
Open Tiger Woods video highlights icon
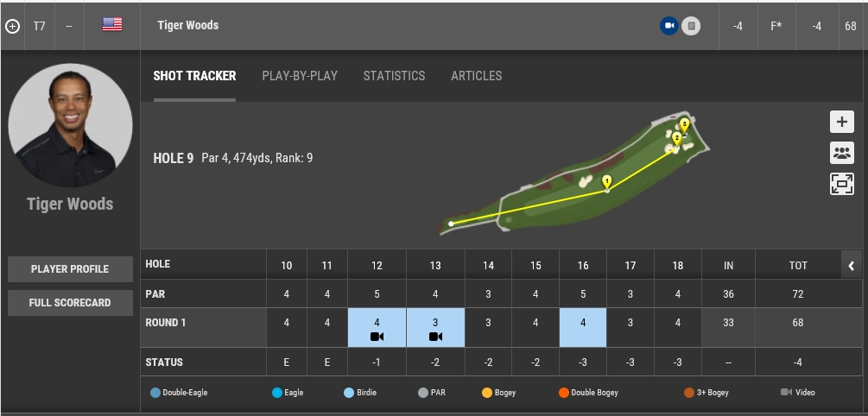[668, 26]
